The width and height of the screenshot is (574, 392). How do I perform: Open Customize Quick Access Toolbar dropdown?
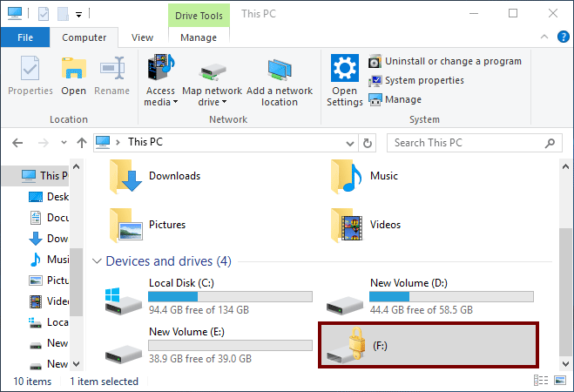tap(78, 15)
